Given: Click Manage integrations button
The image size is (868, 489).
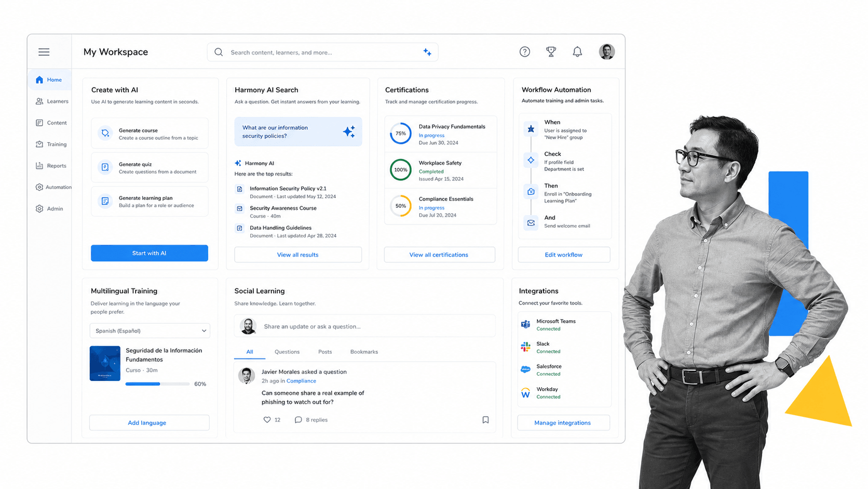Looking at the screenshot, I should coord(563,422).
